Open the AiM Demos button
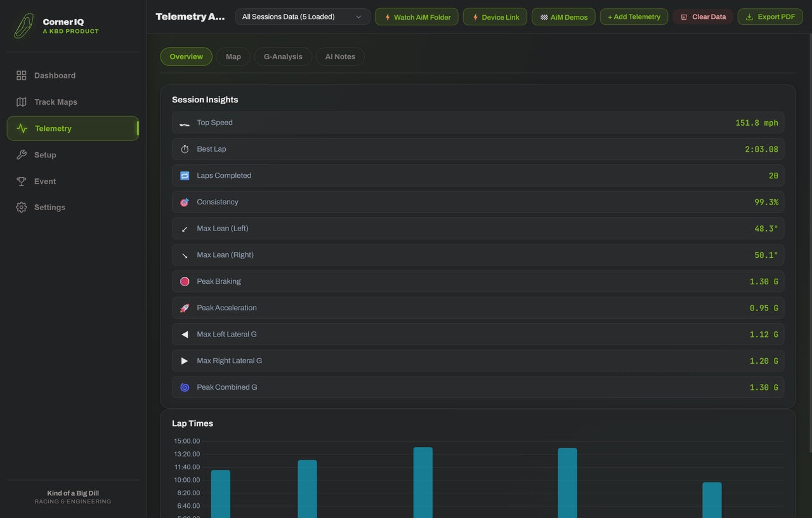 point(564,17)
